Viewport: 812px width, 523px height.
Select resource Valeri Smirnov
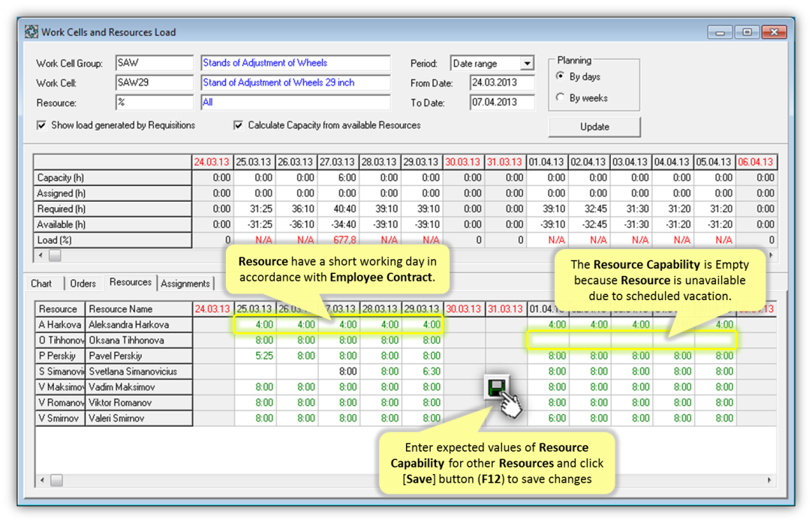[x=138, y=418]
